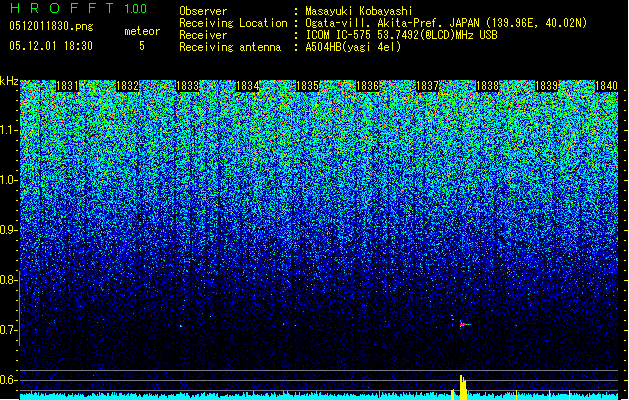The height and width of the screenshot is (400, 629).
Task: Click the kHz axis unit label
Action: click(9, 81)
